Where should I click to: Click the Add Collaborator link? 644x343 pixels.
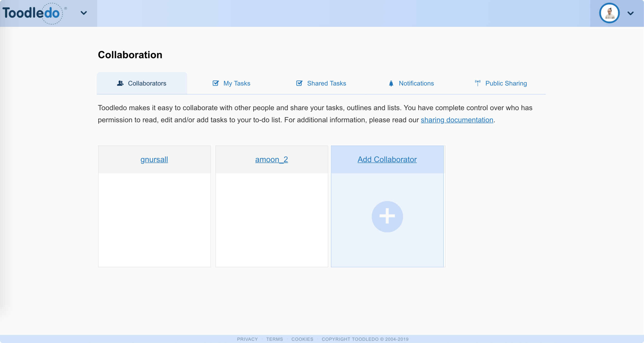(x=387, y=159)
